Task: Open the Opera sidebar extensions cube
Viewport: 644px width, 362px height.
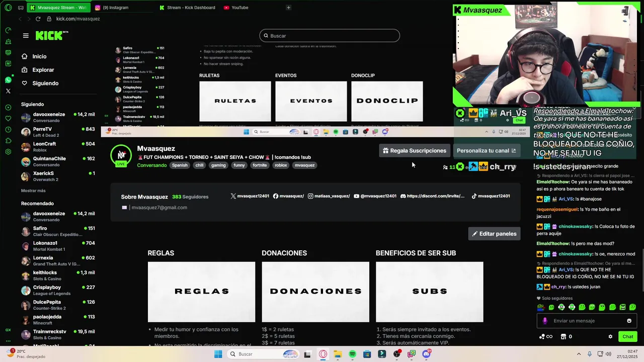Action: (x=8, y=140)
